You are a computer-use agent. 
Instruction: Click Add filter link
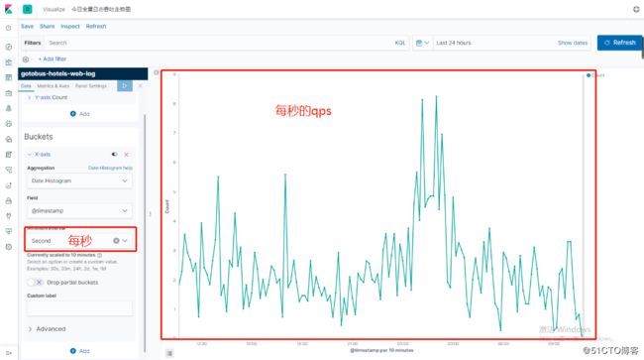point(53,60)
